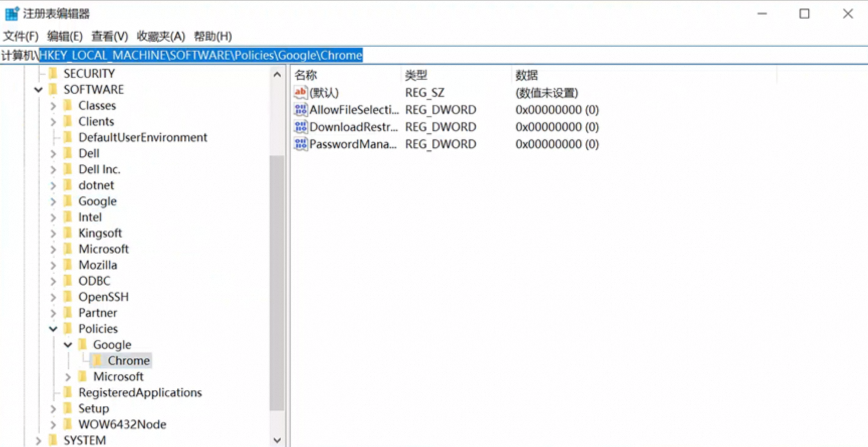Expand the Microsoft key under SOFTWARE
Screen dimensions: 868x447
pyautogui.click(x=53, y=250)
